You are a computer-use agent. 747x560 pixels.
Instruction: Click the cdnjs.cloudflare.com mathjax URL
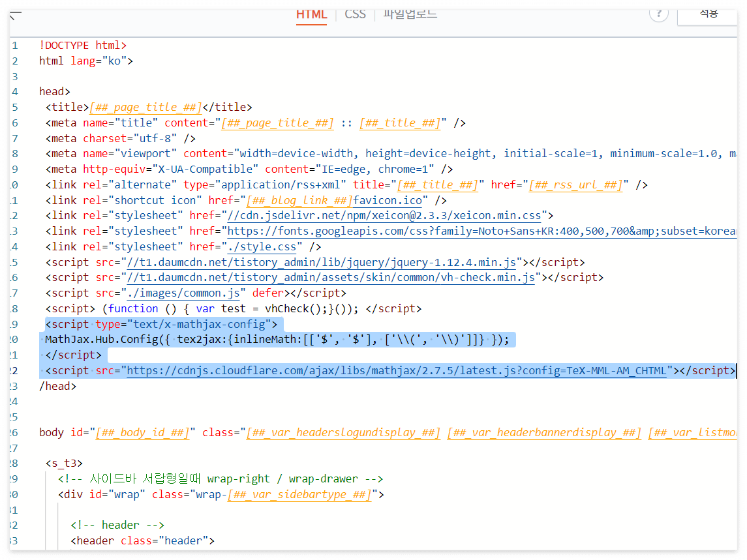pos(397,371)
